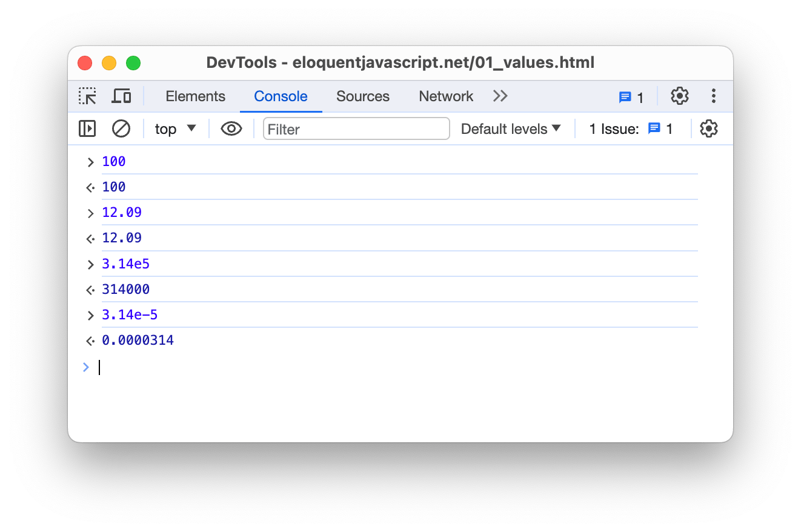The width and height of the screenshot is (801, 532).
Task: Clear the console with the ban icon
Action: click(x=121, y=128)
